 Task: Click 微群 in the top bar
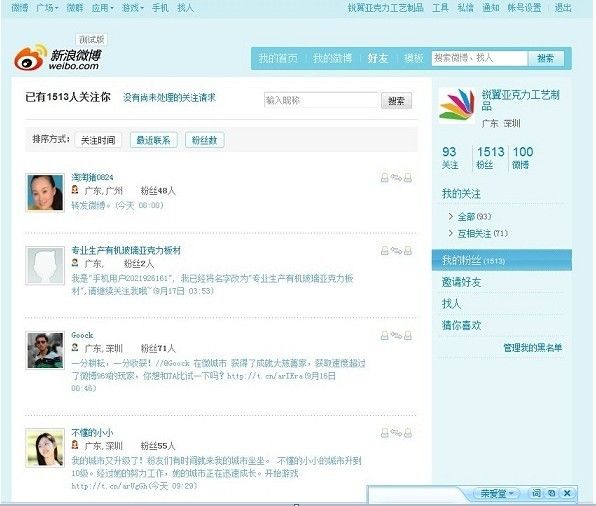click(75, 8)
